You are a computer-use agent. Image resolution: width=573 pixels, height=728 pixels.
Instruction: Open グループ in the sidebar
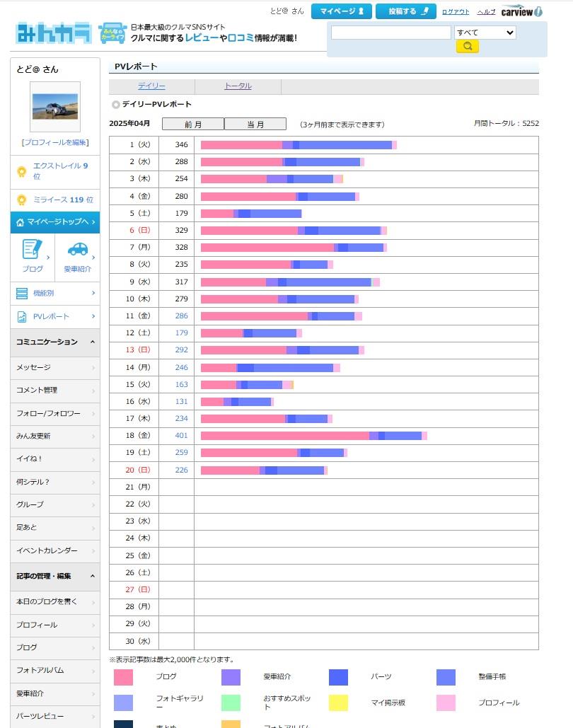55,504
